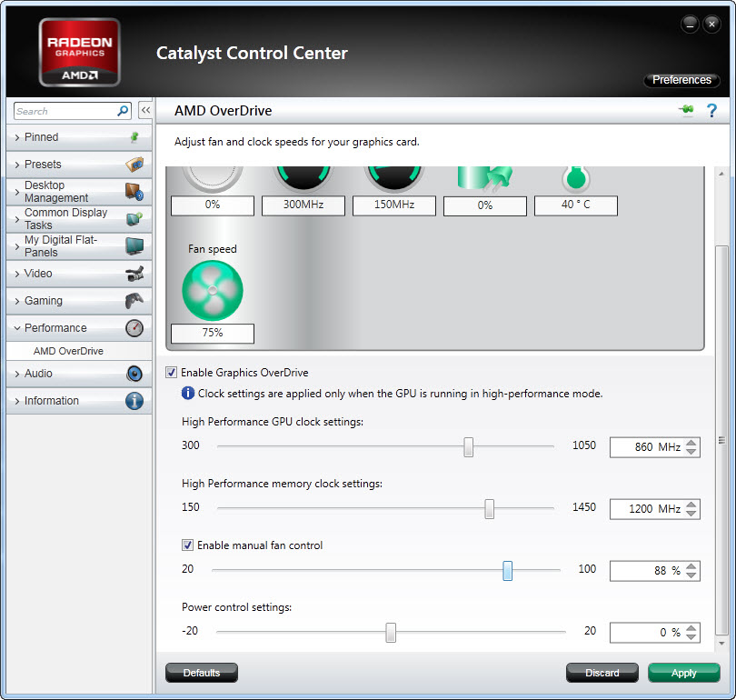Click the Search input field
The width and height of the screenshot is (736, 700).
(73, 111)
